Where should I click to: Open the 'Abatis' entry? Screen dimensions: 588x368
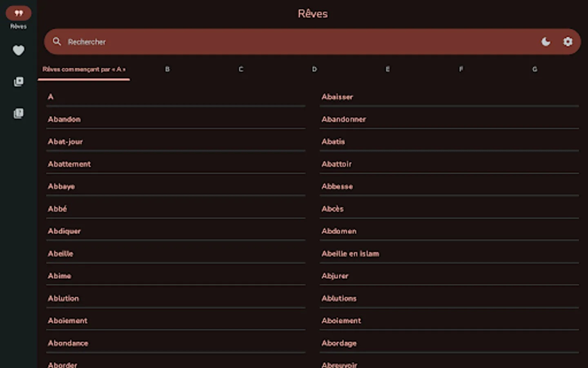(449, 141)
